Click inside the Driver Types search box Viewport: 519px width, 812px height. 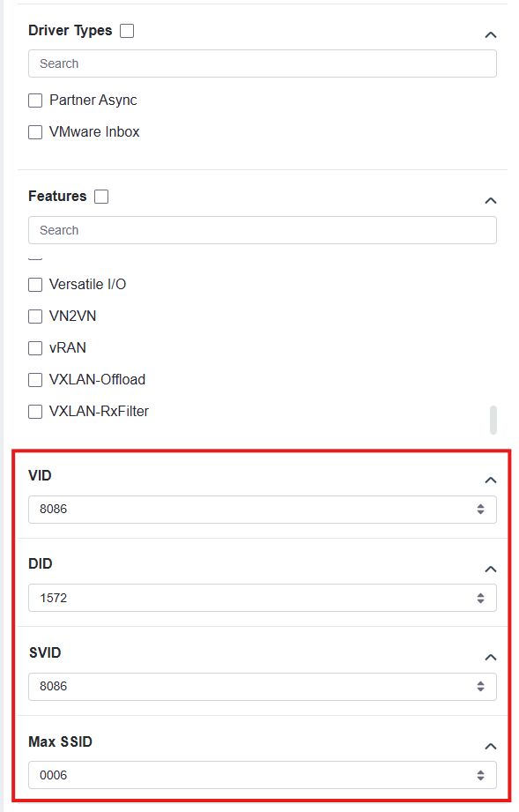[262, 63]
